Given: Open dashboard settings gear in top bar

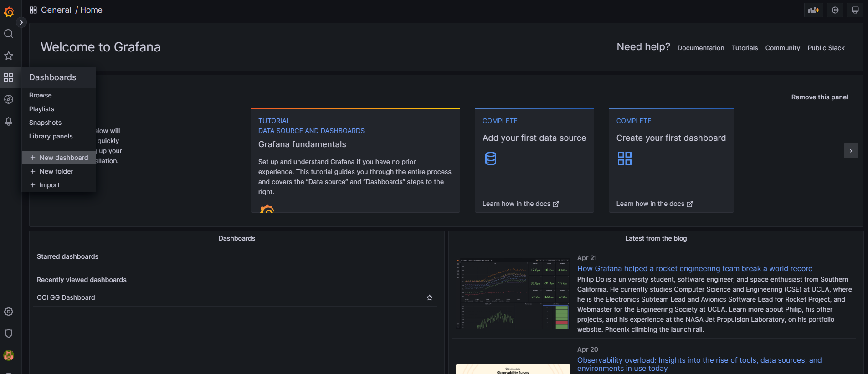Looking at the screenshot, I should click(835, 10).
